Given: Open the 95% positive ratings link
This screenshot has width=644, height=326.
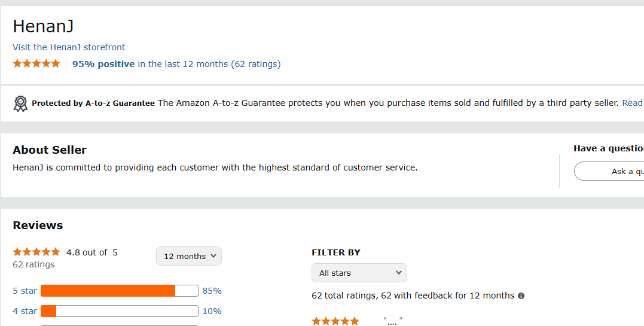Looking at the screenshot, I should [x=103, y=64].
